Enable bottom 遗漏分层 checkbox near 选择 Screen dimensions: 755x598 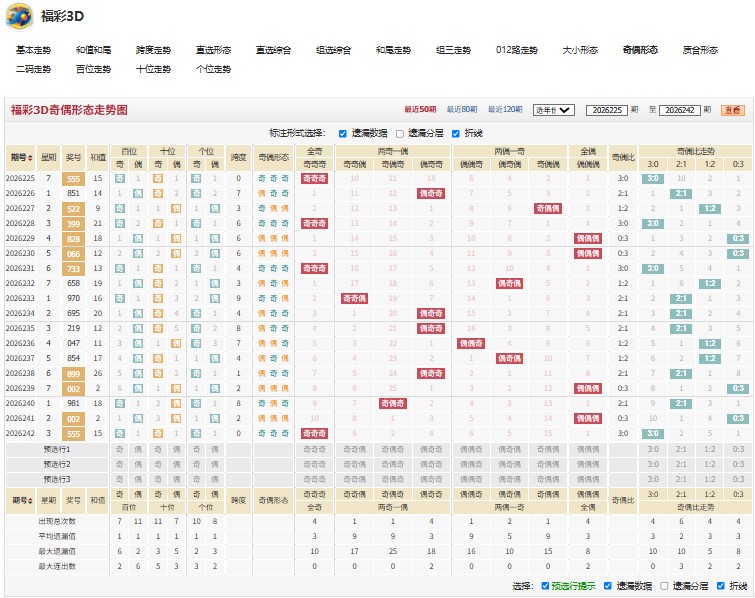coord(664,586)
